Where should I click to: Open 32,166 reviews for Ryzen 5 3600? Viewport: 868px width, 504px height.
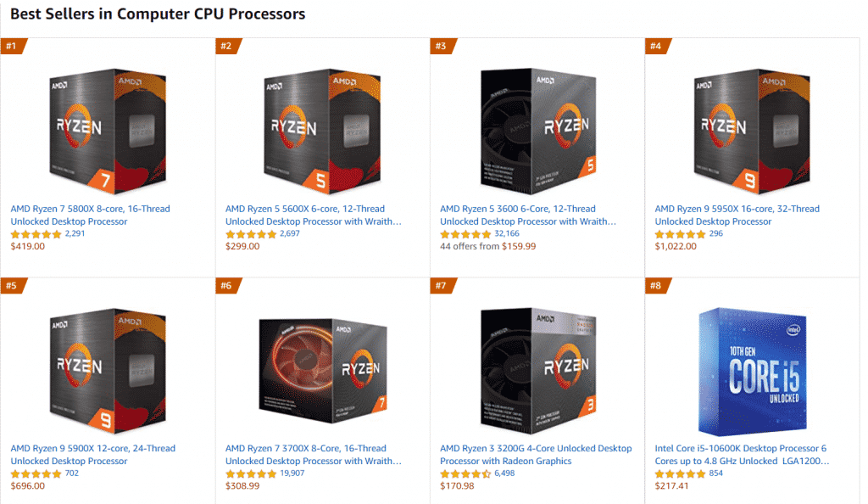pos(507,233)
